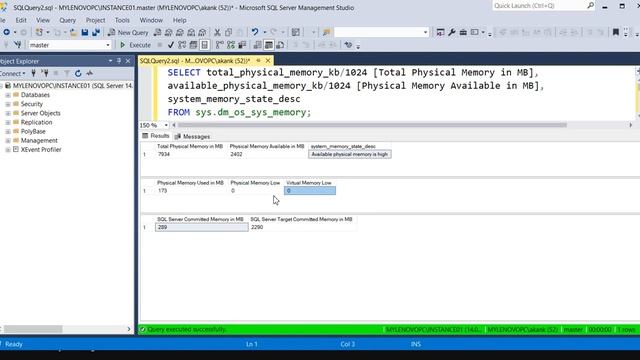Close the SQLQuery2.sql tab
The image size is (640, 360).
coord(268,60)
